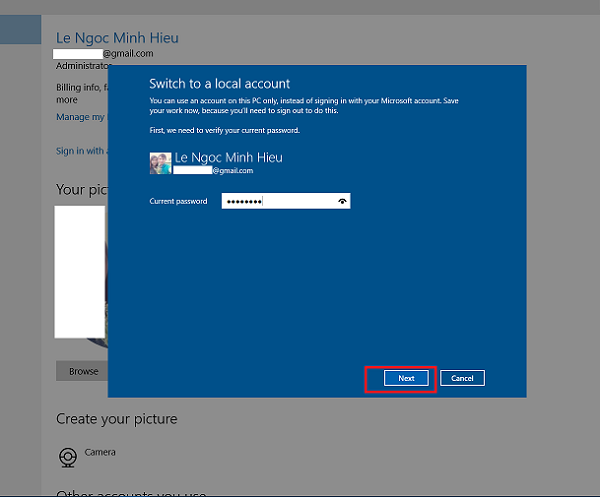600x497 pixels.
Task: Click the password reveal eye icon
Action: pyautogui.click(x=343, y=201)
